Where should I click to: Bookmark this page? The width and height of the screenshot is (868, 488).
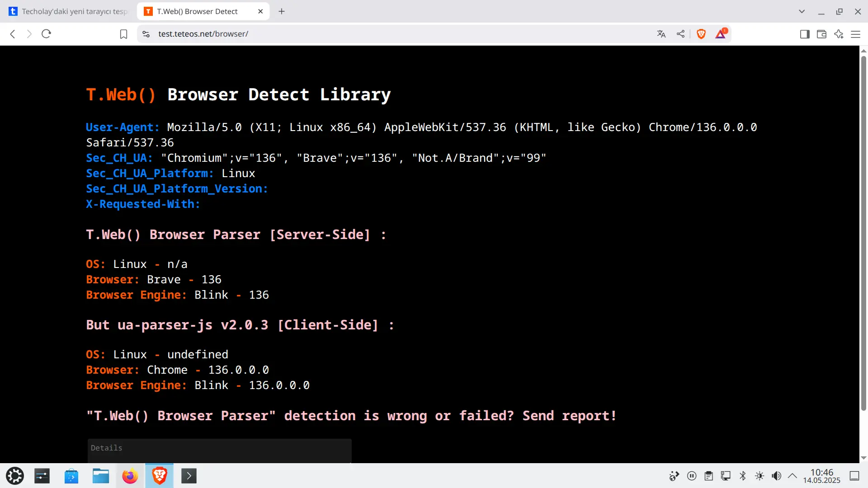123,34
